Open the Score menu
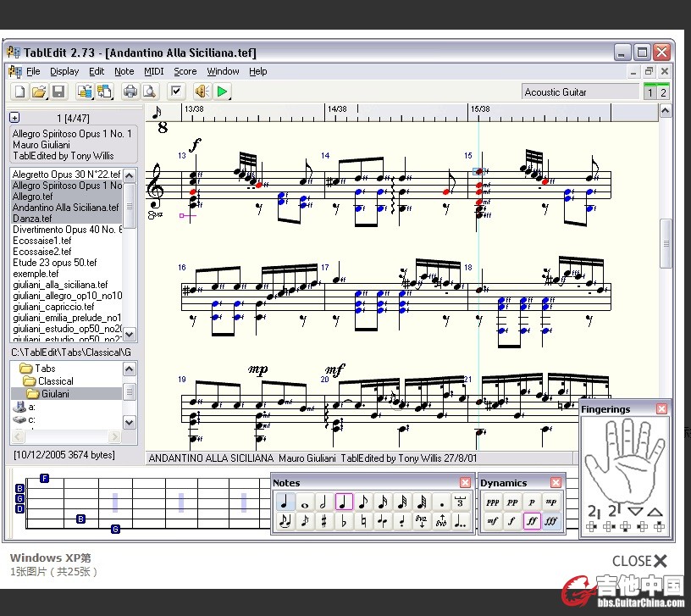The image size is (691, 616). click(x=185, y=71)
